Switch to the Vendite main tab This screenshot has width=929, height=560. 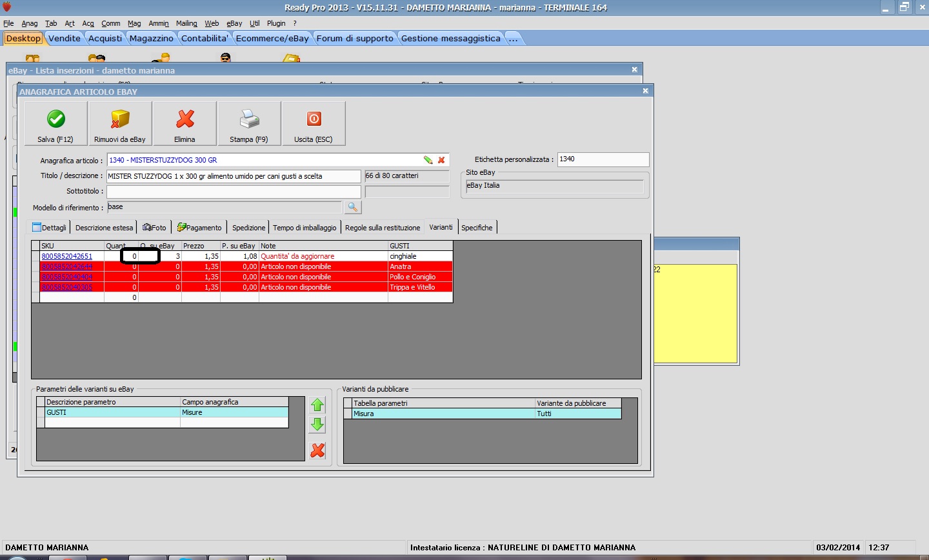tap(65, 38)
